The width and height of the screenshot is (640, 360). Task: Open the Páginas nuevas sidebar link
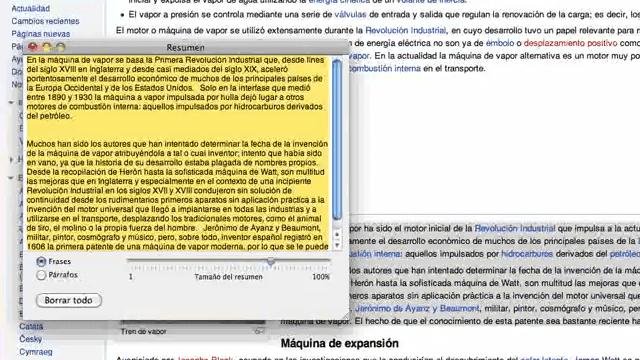click(x=41, y=33)
